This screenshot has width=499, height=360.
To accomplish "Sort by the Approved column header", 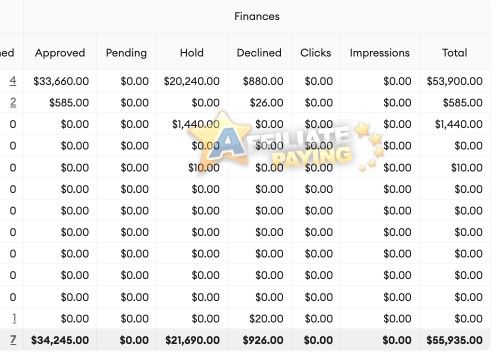I will point(60,53).
